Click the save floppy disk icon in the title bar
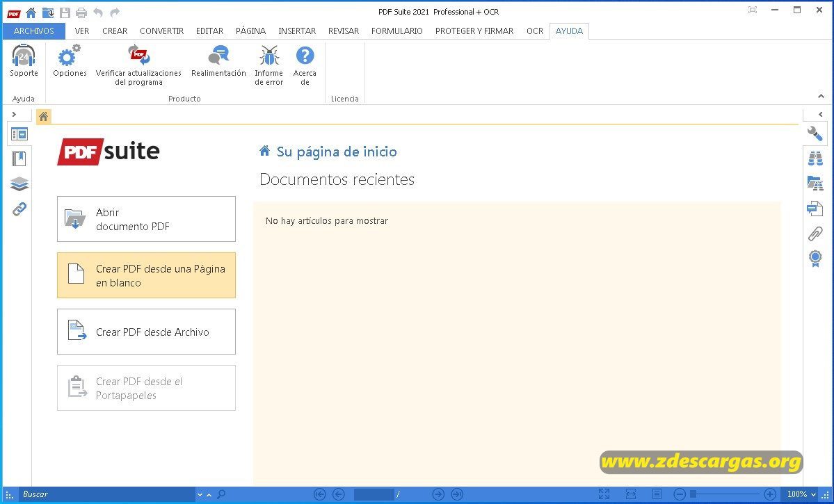This screenshot has width=834, height=504. click(x=65, y=13)
